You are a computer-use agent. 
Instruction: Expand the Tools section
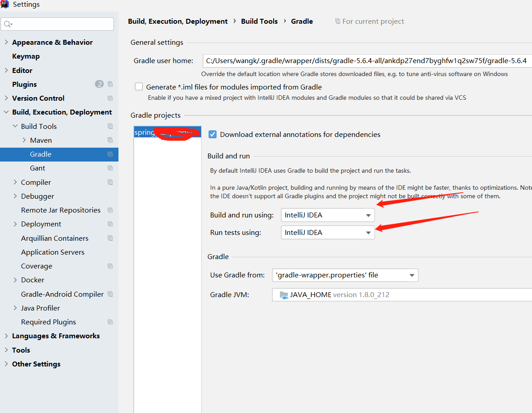pyautogui.click(x=6, y=350)
